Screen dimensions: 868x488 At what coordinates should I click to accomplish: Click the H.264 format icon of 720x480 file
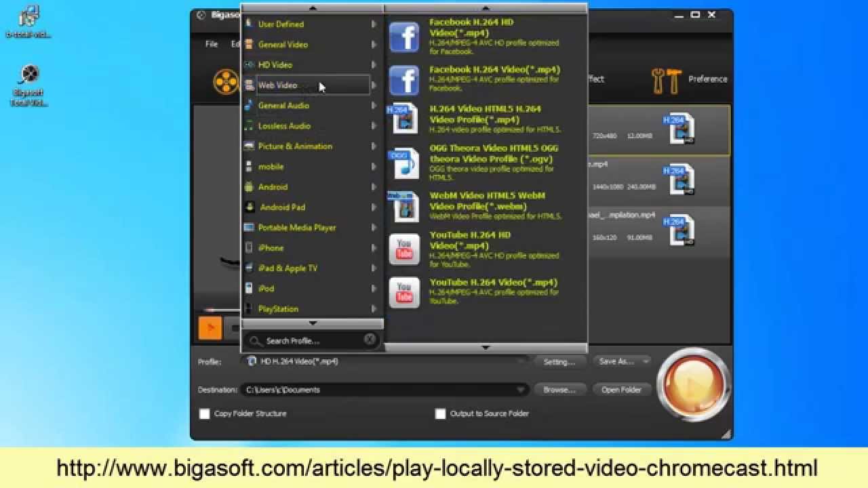[679, 129]
